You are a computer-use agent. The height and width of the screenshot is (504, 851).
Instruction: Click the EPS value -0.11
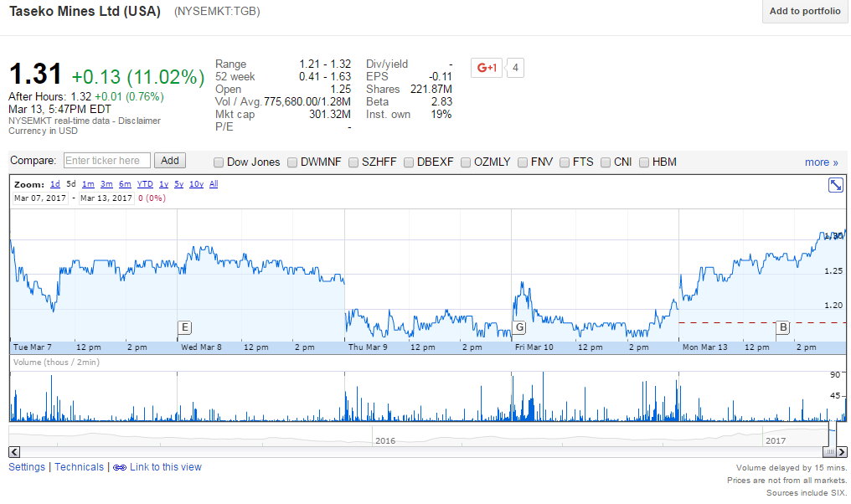440,76
